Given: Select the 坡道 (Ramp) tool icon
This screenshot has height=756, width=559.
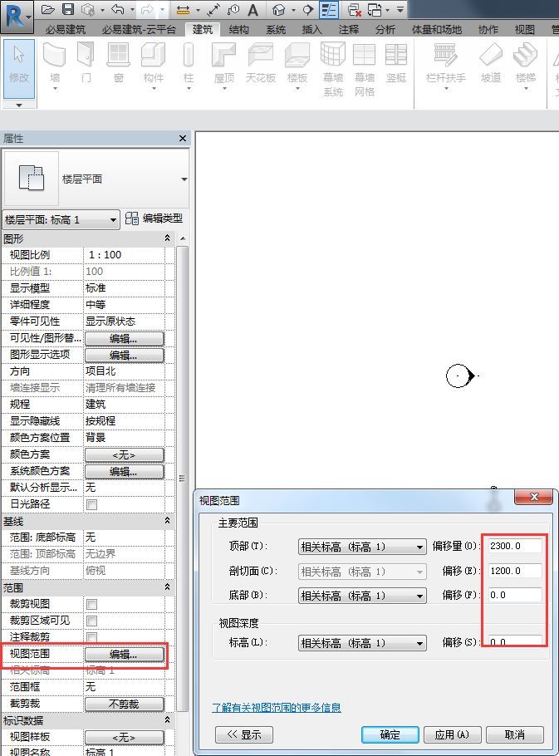Looking at the screenshot, I should (490, 56).
